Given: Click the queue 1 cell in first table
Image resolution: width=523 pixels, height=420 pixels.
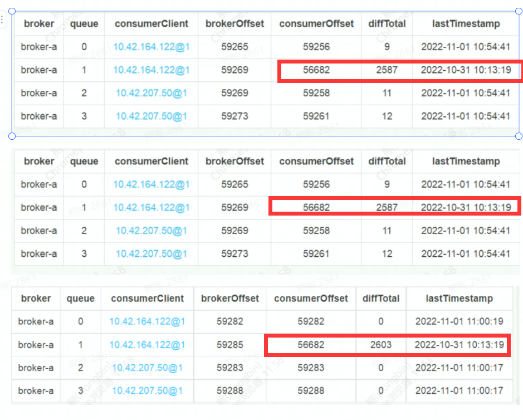Looking at the screenshot, I should pyautogui.click(x=84, y=70).
